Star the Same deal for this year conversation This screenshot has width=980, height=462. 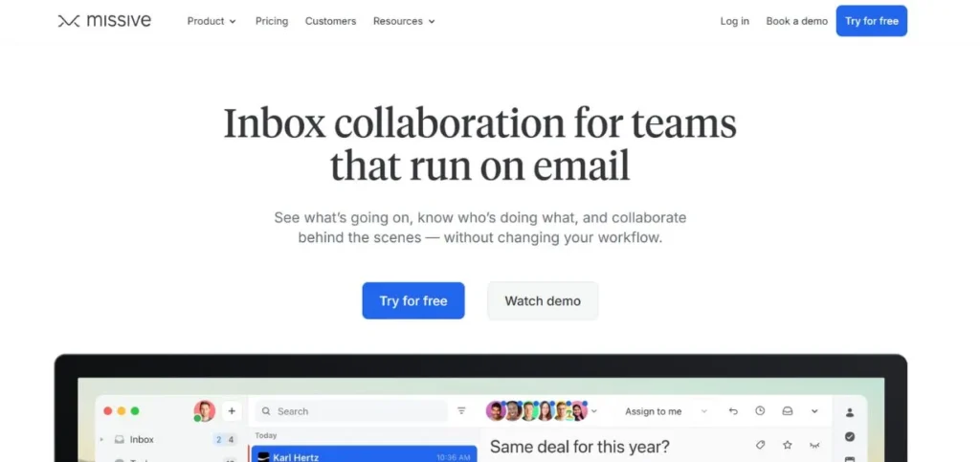coord(788,445)
